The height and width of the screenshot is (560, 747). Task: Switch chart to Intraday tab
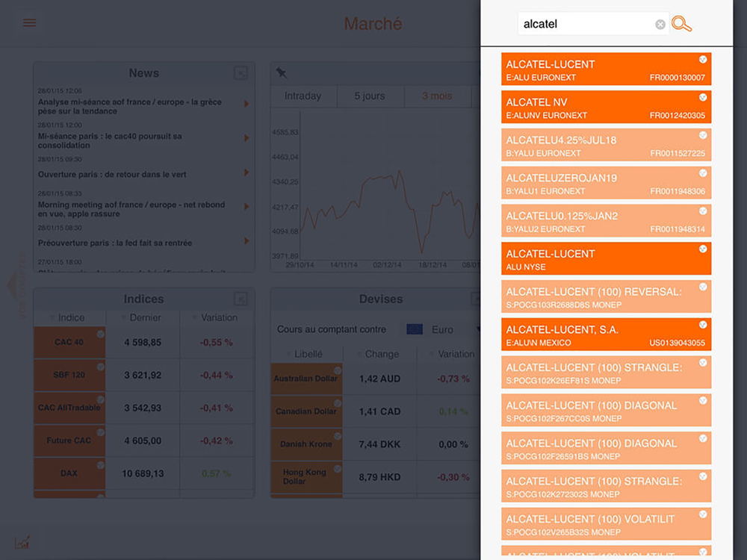(303, 96)
